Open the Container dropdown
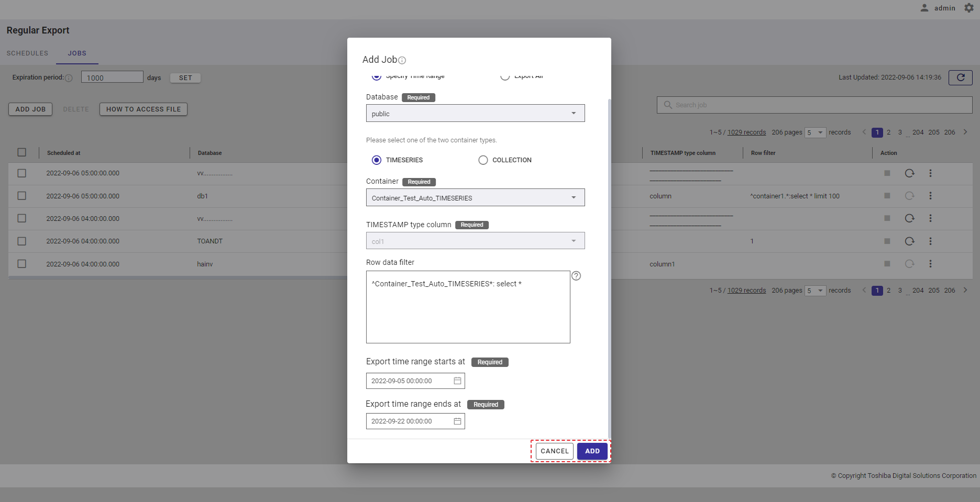The width and height of the screenshot is (980, 502). [x=574, y=198]
